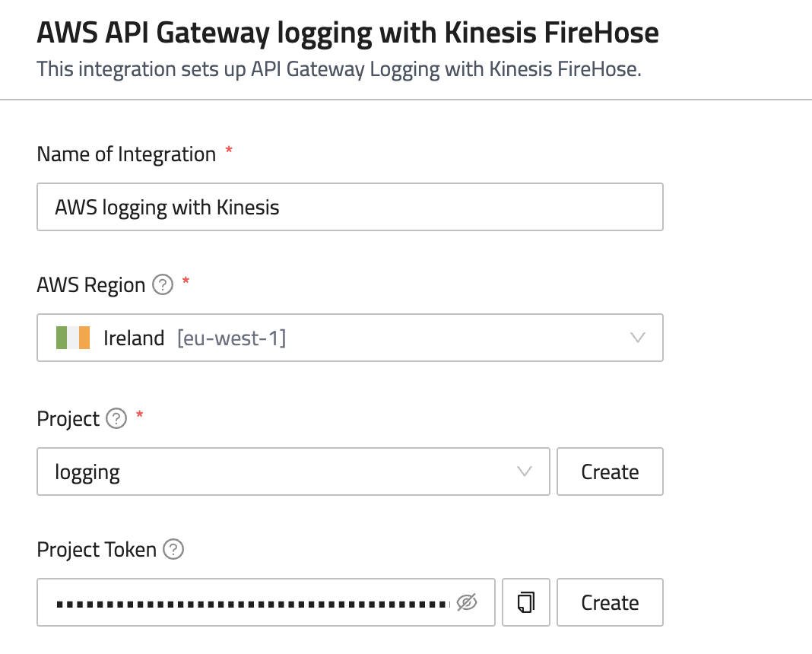Click the 'Name of Integration' label
812x654 pixels.
pos(126,154)
